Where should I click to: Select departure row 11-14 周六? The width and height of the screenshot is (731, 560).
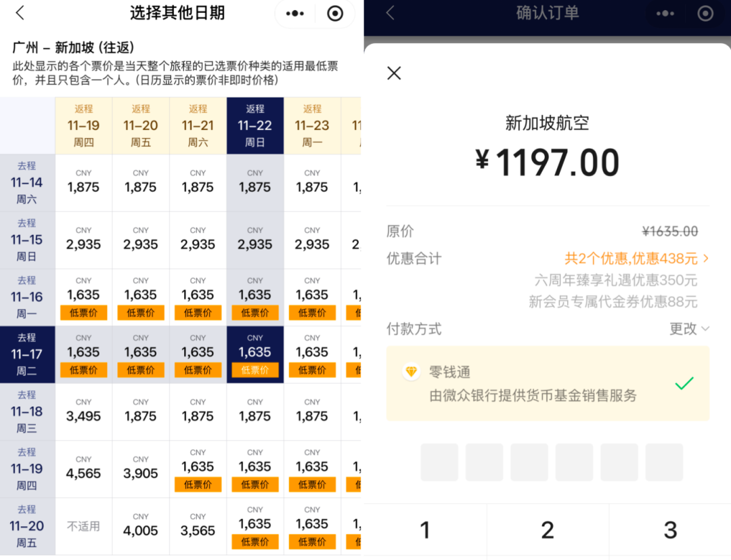tap(27, 183)
